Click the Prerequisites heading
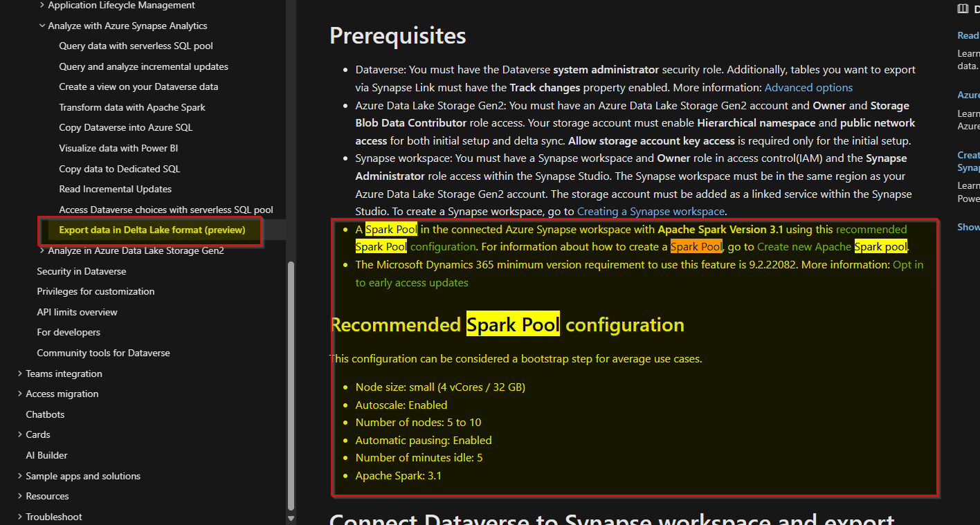This screenshot has width=980, height=525. (398, 35)
